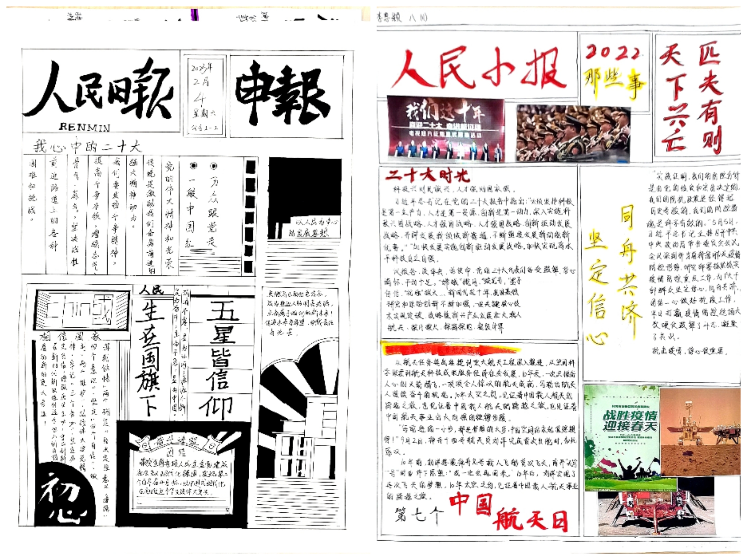
Task: Click the small 人民 heading above 生在国旗下
Action: (x=151, y=290)
